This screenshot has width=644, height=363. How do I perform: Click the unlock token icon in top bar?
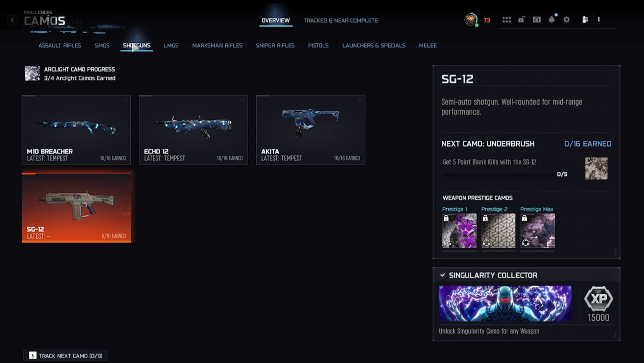[521, 19]
